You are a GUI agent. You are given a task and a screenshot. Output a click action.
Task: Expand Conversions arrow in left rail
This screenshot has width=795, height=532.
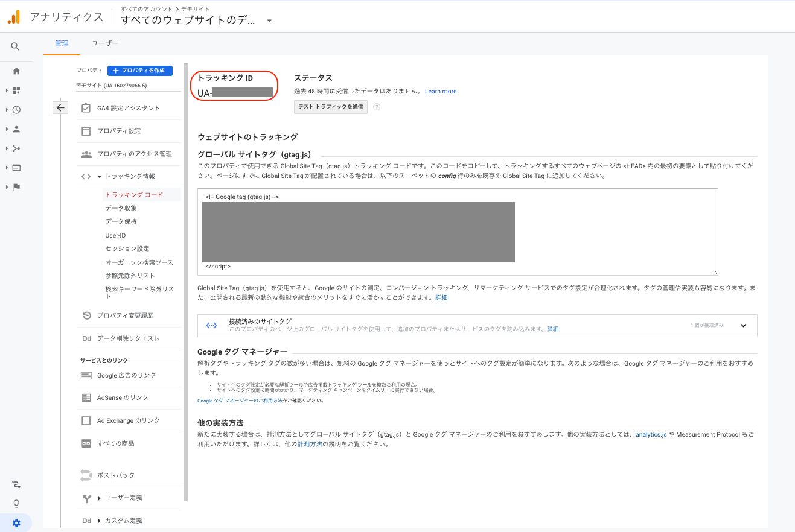coord(7,187)
